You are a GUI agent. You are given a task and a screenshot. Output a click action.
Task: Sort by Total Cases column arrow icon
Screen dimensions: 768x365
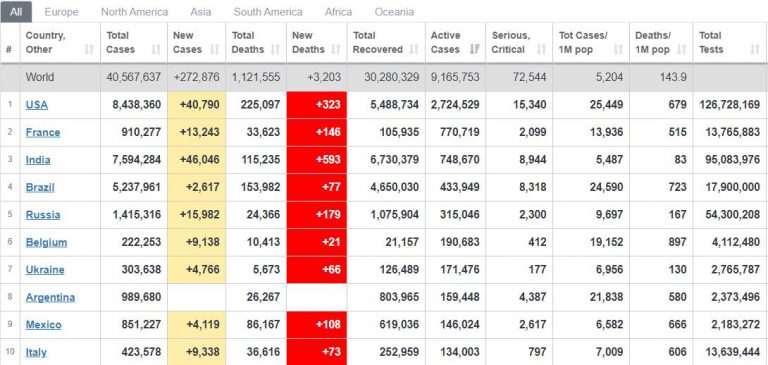tap(156, 49)
